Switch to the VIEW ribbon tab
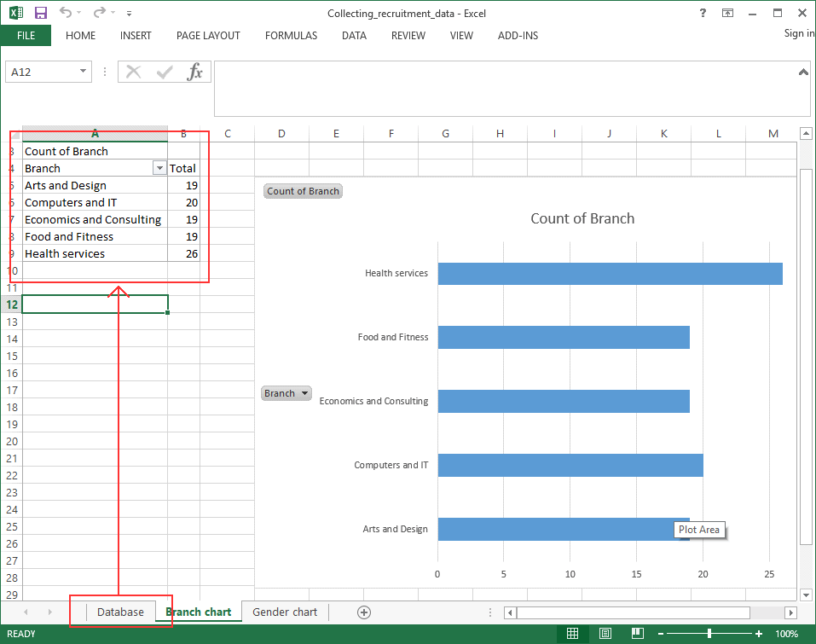 pos(461,36)
